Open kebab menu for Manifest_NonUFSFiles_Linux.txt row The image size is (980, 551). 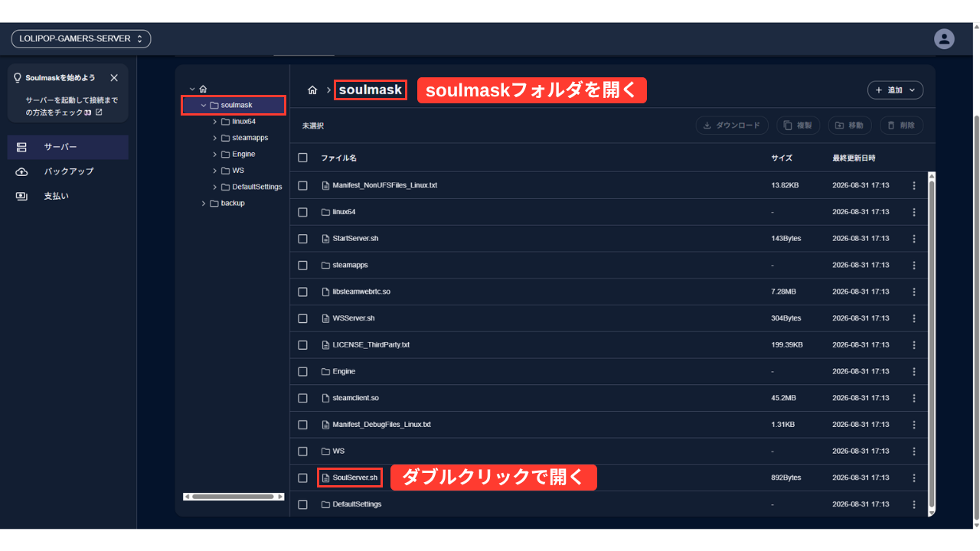click(x=914, y=185)
